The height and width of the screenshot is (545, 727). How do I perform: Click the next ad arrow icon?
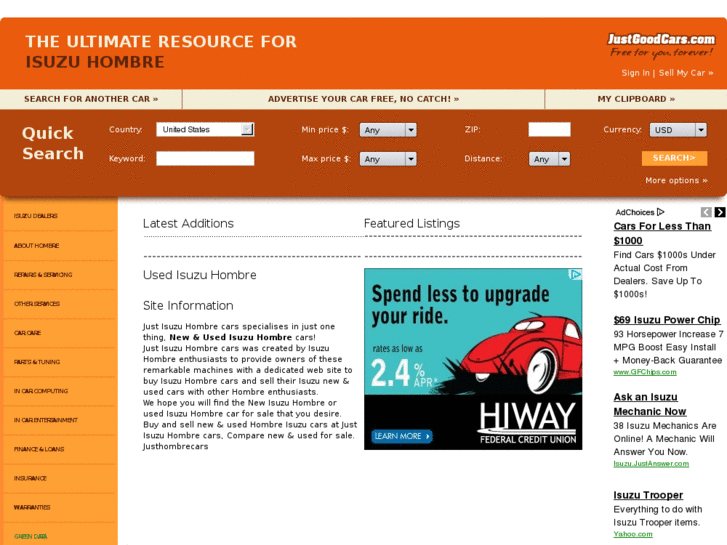tap(720, 212)
